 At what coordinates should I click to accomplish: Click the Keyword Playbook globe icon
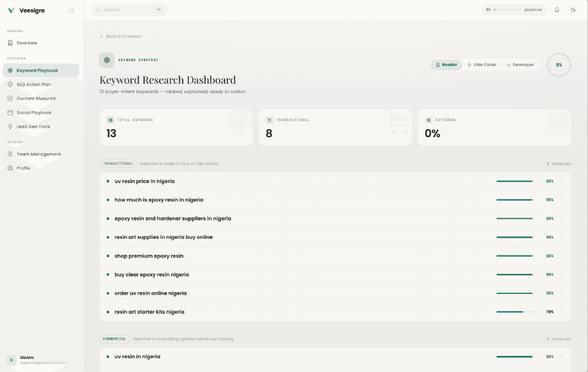coord(10,71)
